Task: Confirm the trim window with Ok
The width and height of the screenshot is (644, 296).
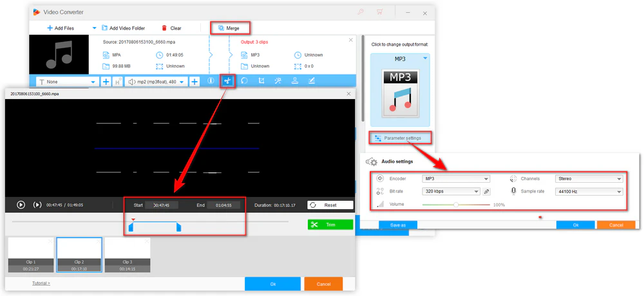Action: click(272, 284)
